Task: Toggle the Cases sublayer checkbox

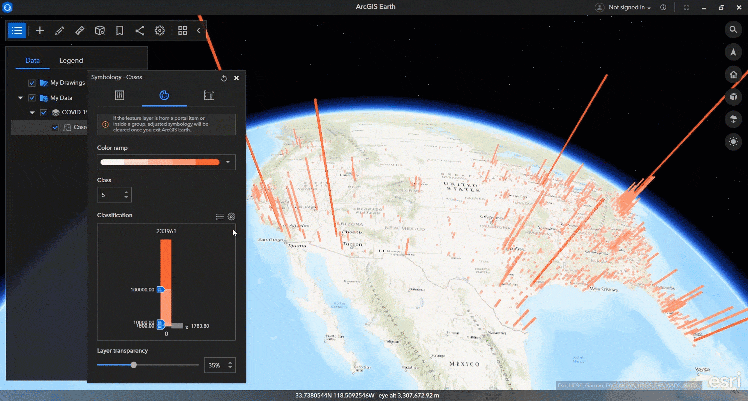Action: point(55,127)
